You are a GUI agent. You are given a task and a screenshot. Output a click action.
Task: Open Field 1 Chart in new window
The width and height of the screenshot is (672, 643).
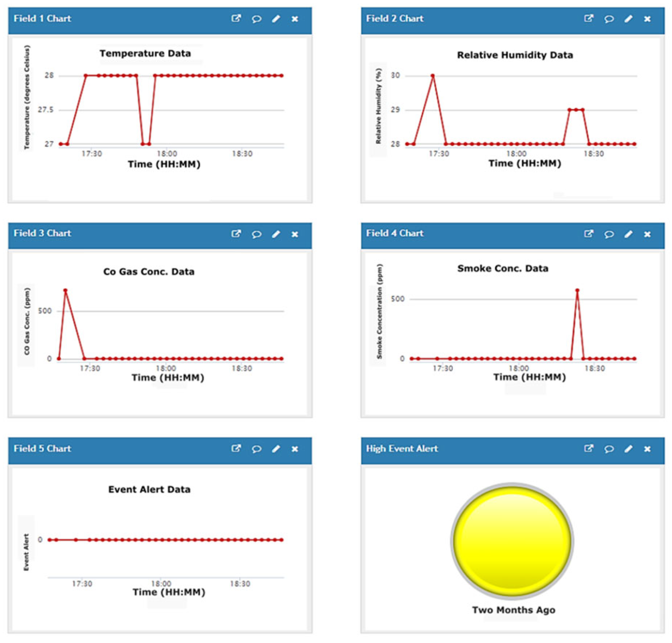click(x=236, y=19)
